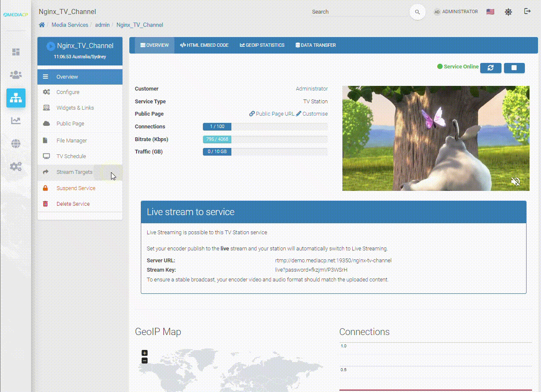Click the Connections 1 / 100 progress bar

coord(265,127)
